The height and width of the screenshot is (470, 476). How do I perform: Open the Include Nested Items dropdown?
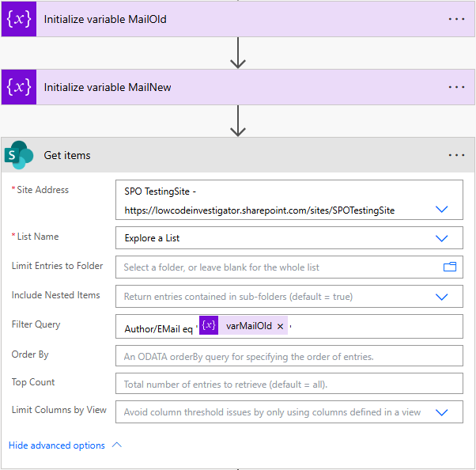[442, 297]
